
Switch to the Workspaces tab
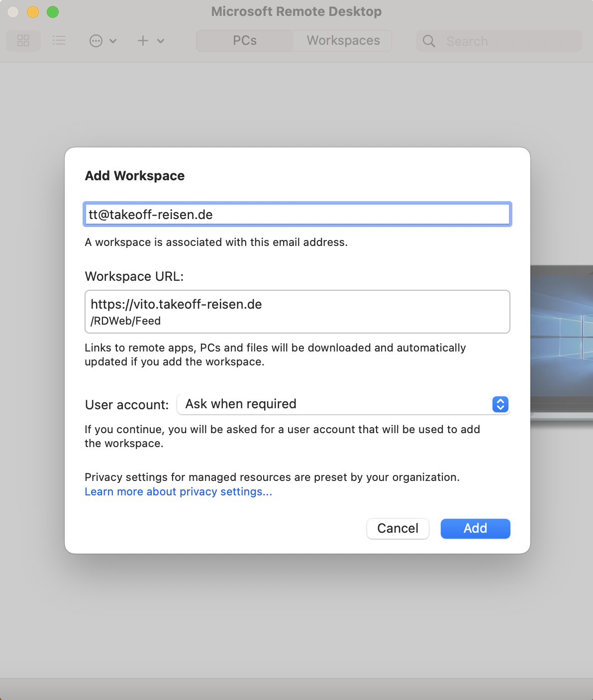click(343, 41)
